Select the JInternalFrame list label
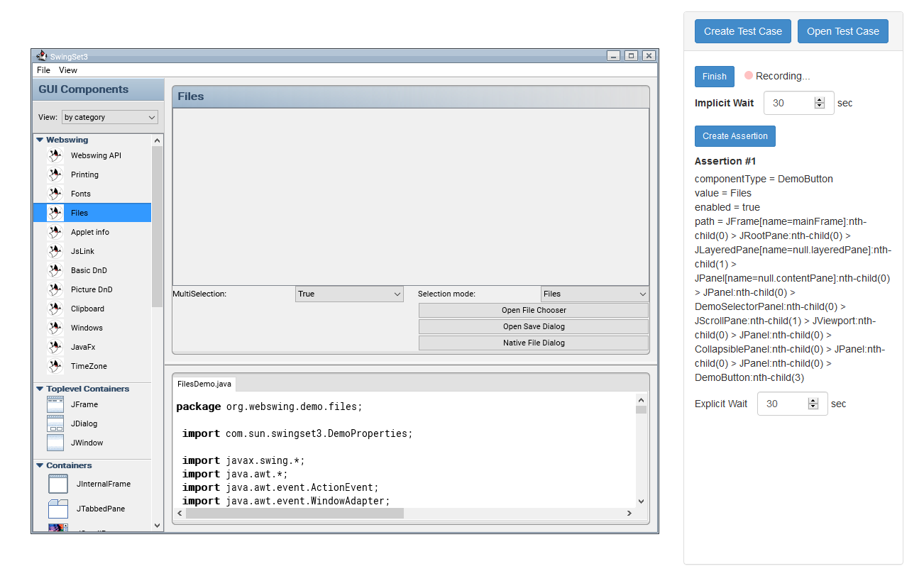The height and width of the screenshot is (576, 924). tap(104, 484)
